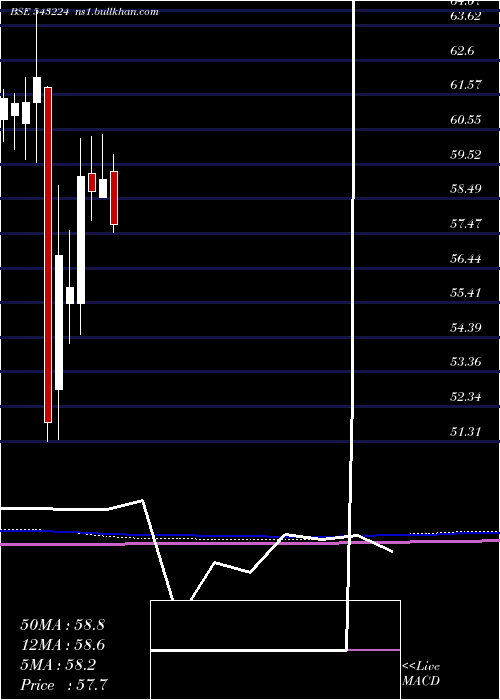The height and width of the screenshot is (700, 500).
Task: Click the tall white candle rising from 55.41
Action: 81,240
